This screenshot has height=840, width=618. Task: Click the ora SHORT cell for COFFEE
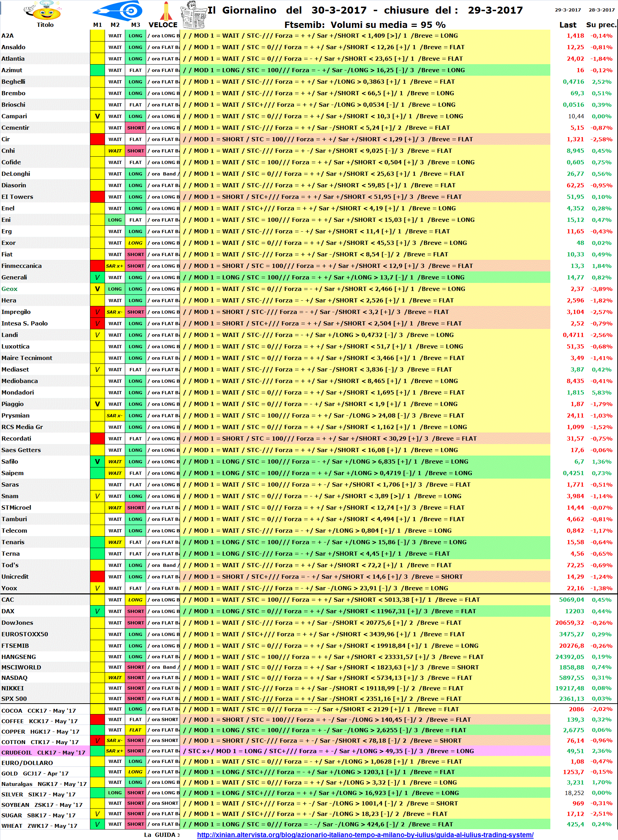(163, 719)
